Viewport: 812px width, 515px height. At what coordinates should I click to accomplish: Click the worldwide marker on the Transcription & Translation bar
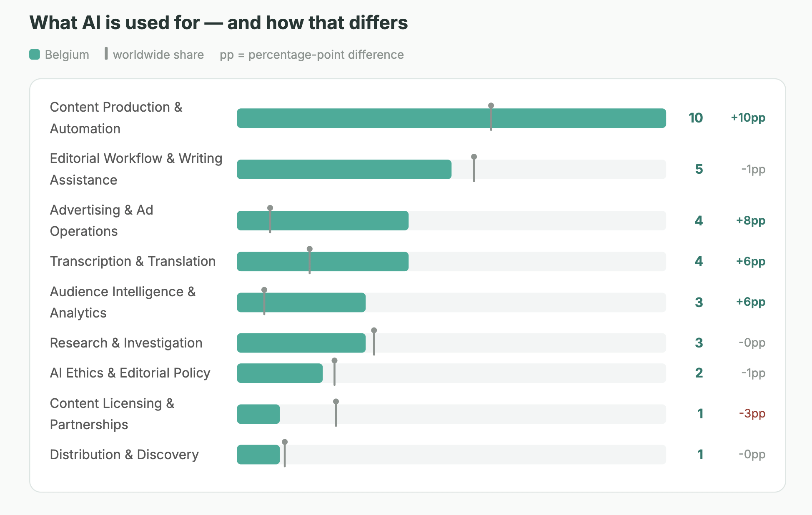[x=310, y=260]
